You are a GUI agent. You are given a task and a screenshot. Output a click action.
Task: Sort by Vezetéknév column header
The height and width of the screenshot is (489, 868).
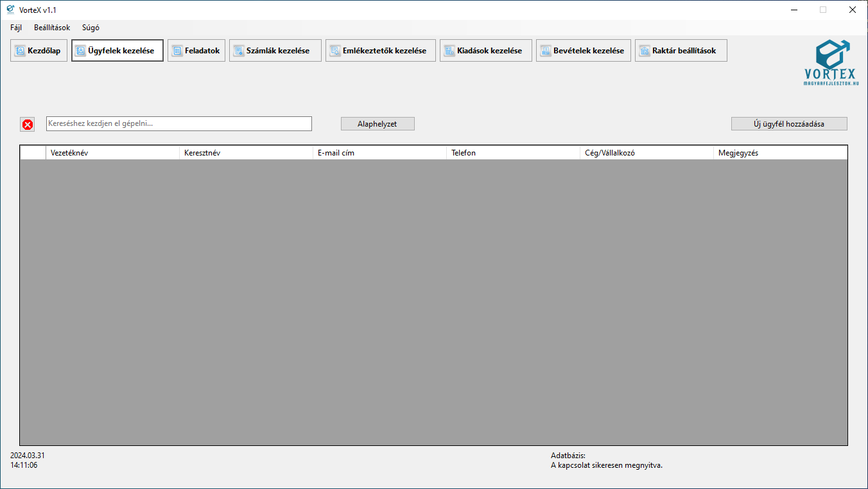(112, 153)
